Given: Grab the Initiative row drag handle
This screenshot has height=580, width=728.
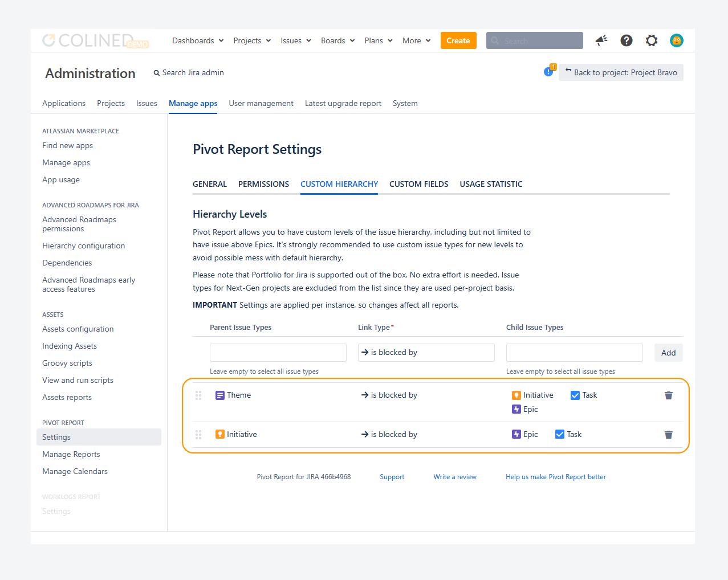Looking at the screenshot, I should [198, 435].
